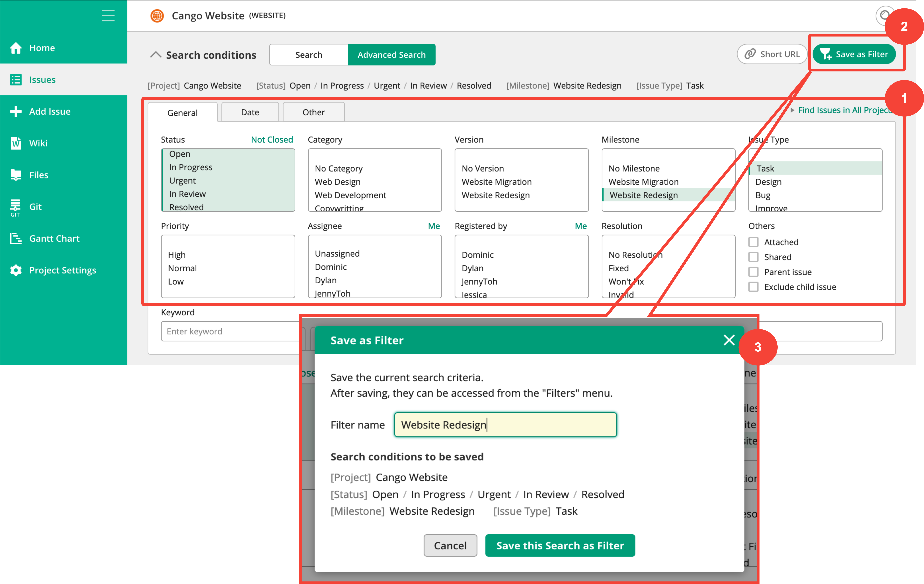Select High in the Priority list
The height and width of the screenshot is (584, 924).
(229, 255)
